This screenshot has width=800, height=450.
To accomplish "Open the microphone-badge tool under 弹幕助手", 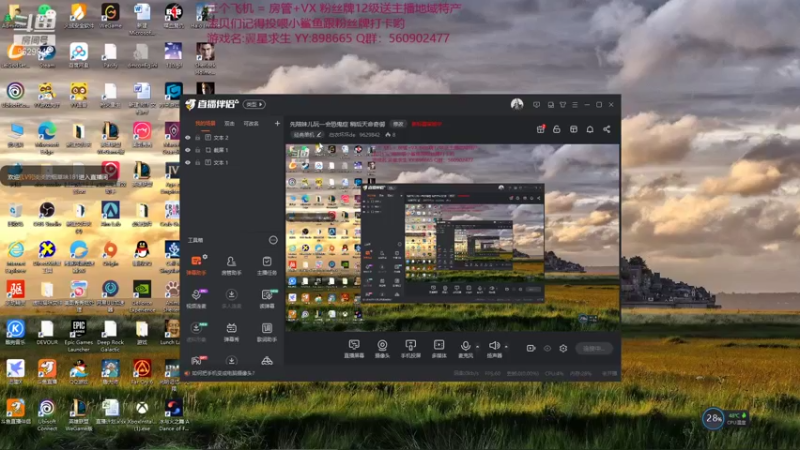I will tap(196, 298).
